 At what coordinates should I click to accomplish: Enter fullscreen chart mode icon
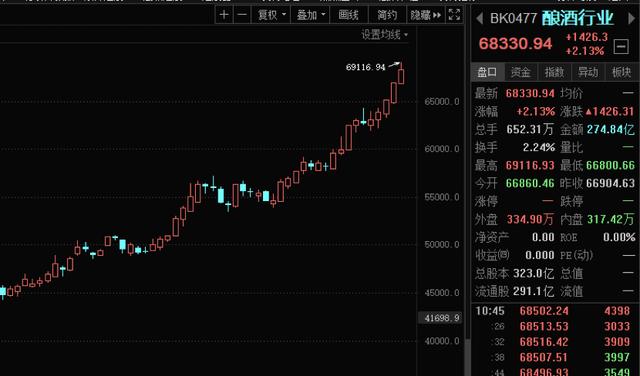[454, 15]
